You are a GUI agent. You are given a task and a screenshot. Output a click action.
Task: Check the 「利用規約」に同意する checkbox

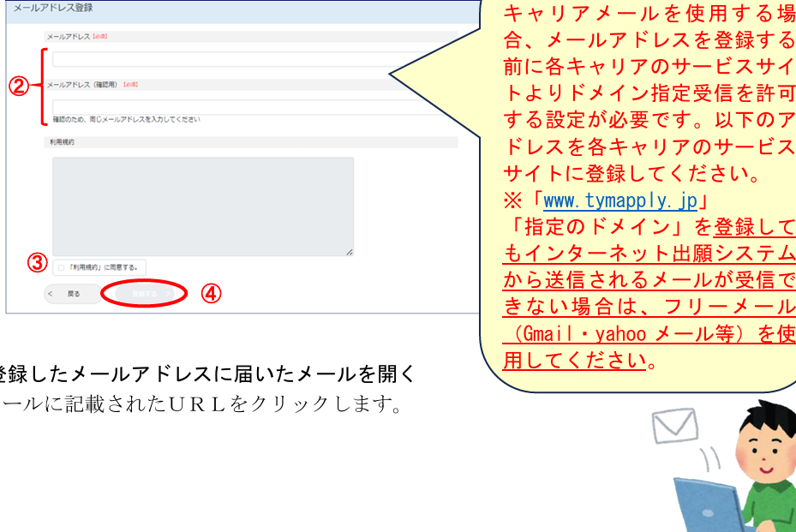61,267
